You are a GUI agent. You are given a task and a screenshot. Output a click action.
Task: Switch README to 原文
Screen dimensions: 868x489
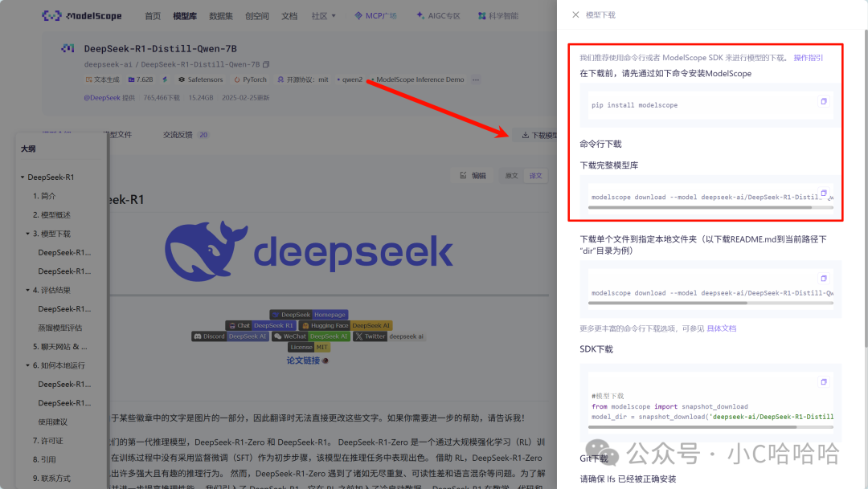[x=511, y=176]
